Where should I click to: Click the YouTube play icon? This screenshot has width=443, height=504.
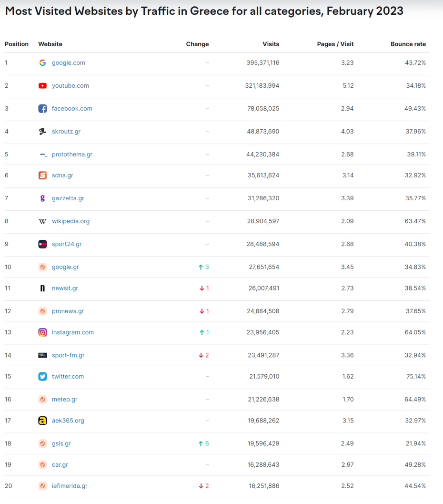pos(42,86)
